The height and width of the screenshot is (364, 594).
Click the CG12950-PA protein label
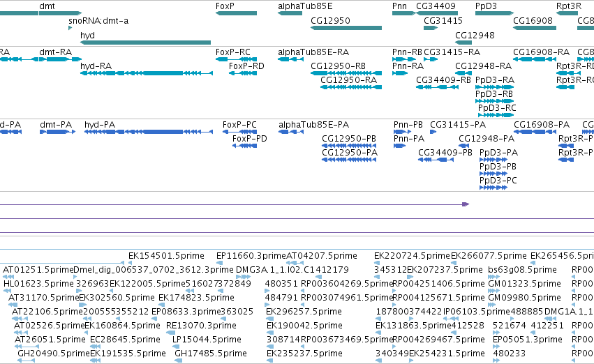[x=350, y=153]
